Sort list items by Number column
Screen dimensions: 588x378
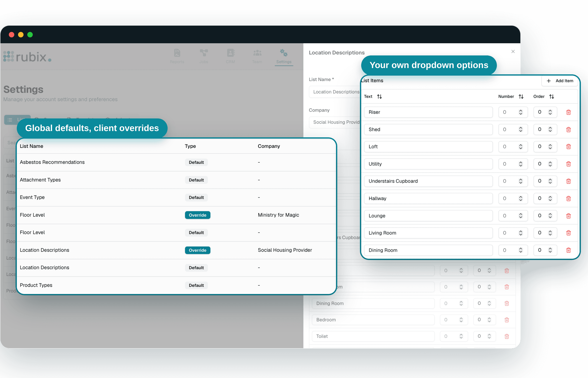click(521, 96)
